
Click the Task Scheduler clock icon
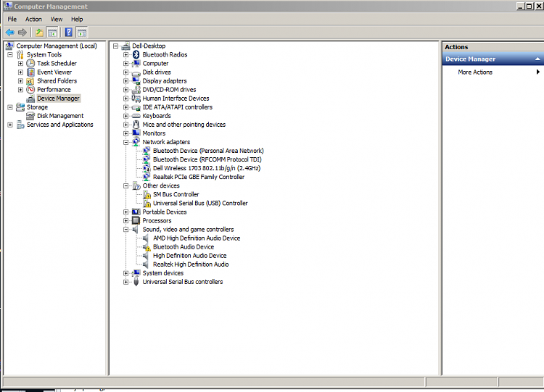click(30, 63)
